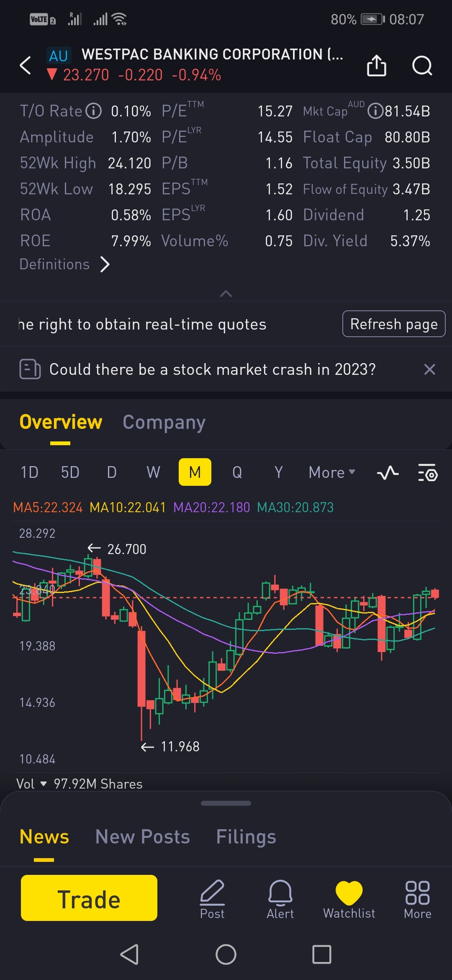Open the search magnifier icon
This screenshot has height=980, width=452.
pyautogui.click(x=422, y=65)
